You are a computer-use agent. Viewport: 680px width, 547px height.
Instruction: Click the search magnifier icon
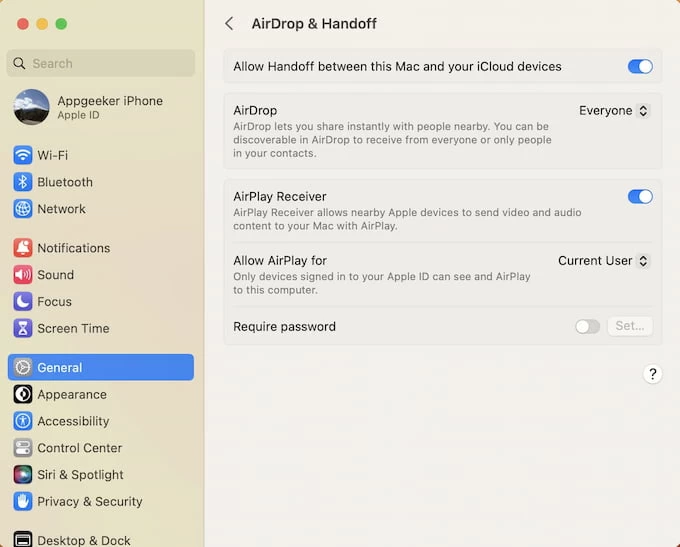(19, 63)
